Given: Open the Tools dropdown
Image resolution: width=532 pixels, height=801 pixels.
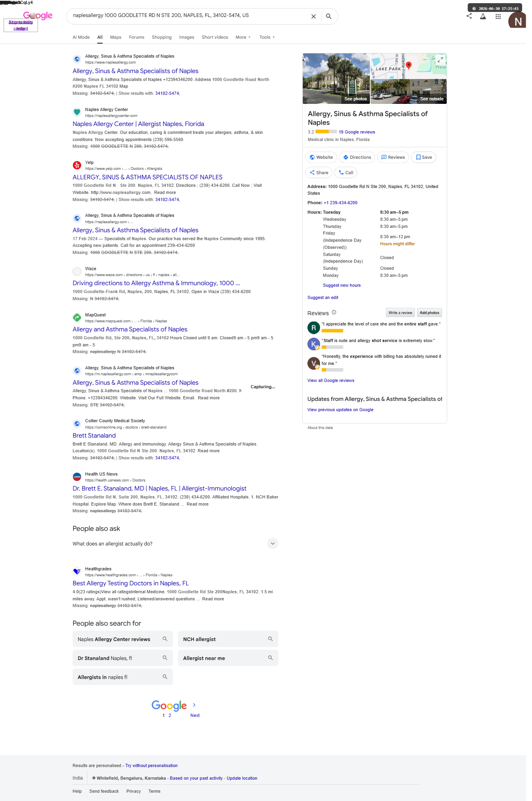Looking at the screenshot, I should [267, 37].
